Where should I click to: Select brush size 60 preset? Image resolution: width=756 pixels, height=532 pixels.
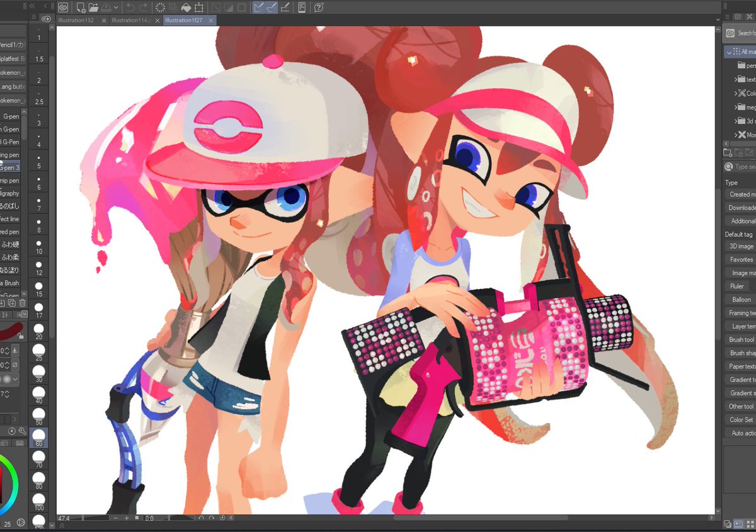39,438
